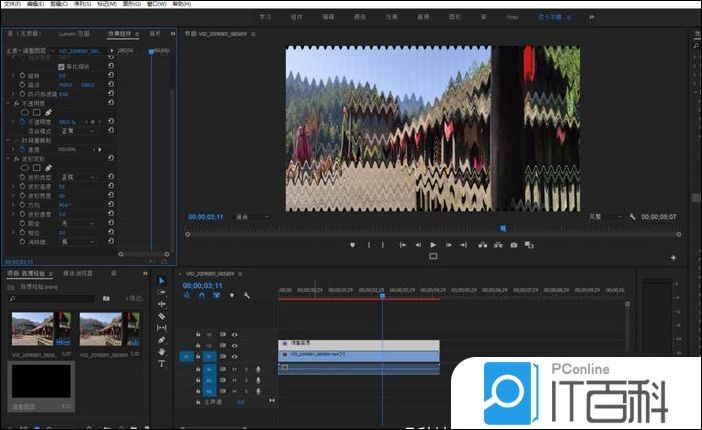This screenshot has width=702, height=430.
Task: Select the Type (T) tool
Action: [x=161, y=364]
